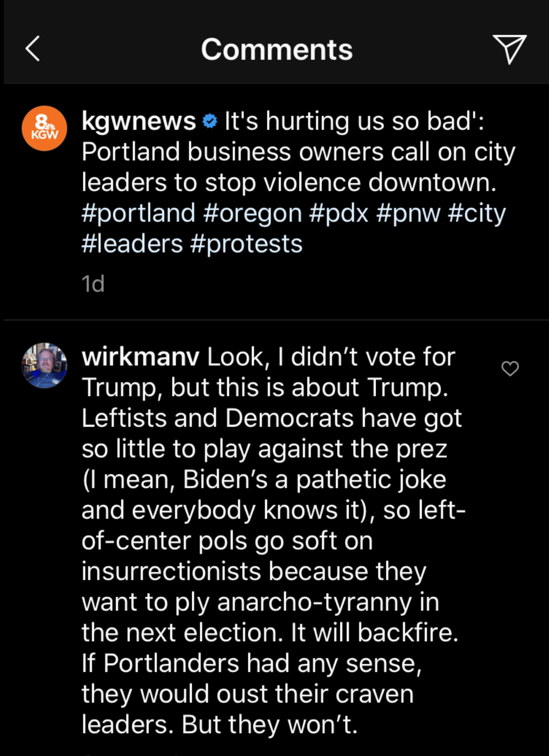Follow the #pdx hashtag
The image size is (549, 756).
(339, 213)
